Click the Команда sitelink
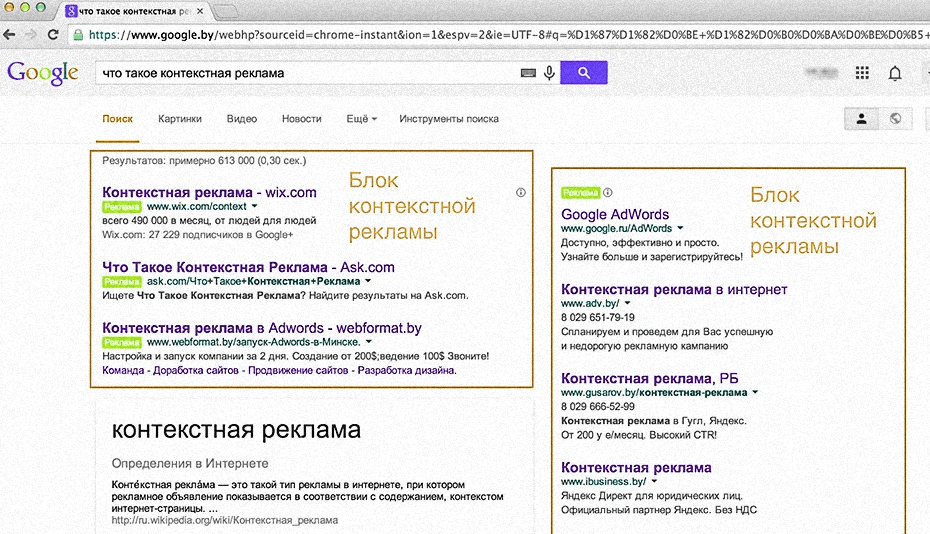The width and height of the screenshot is (930, 534). 123,370
